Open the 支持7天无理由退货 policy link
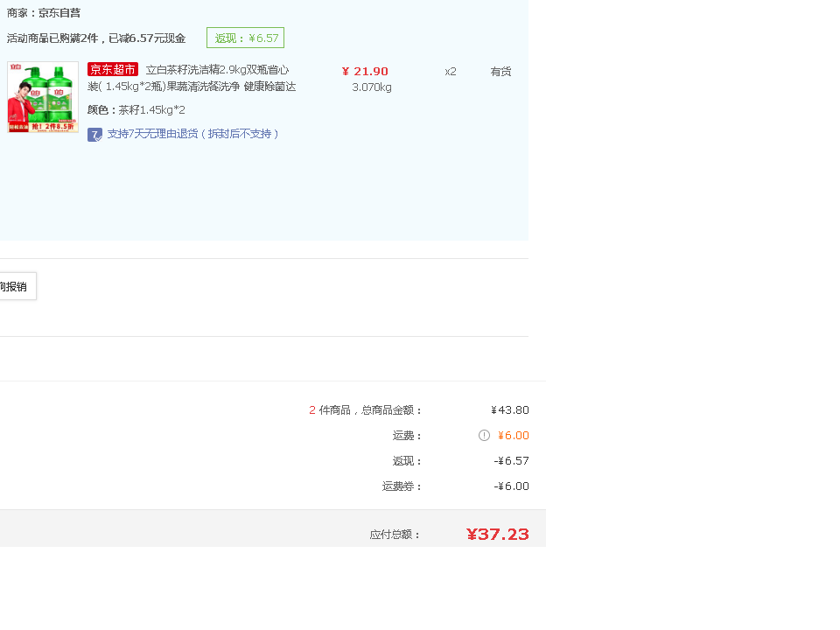 (192, 134)
